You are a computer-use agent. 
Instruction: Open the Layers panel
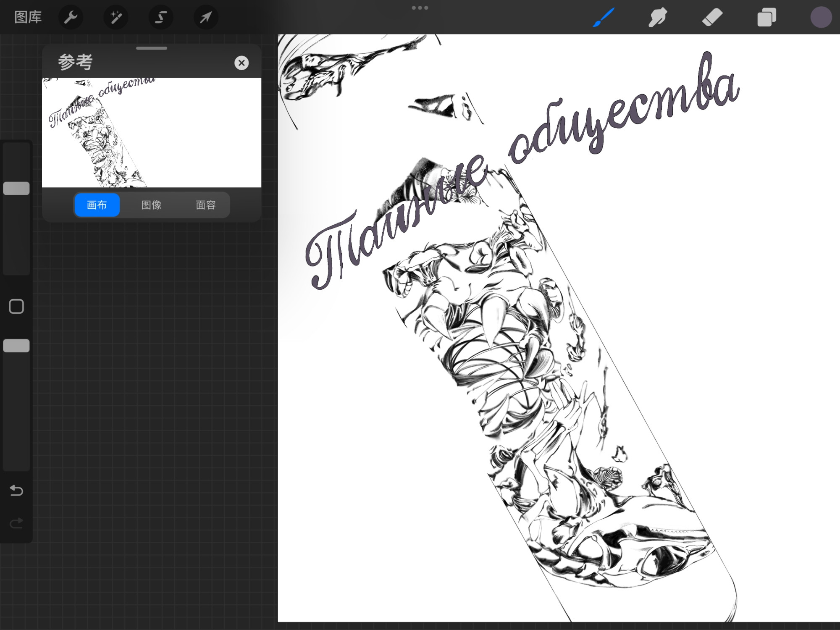(766, 18)
